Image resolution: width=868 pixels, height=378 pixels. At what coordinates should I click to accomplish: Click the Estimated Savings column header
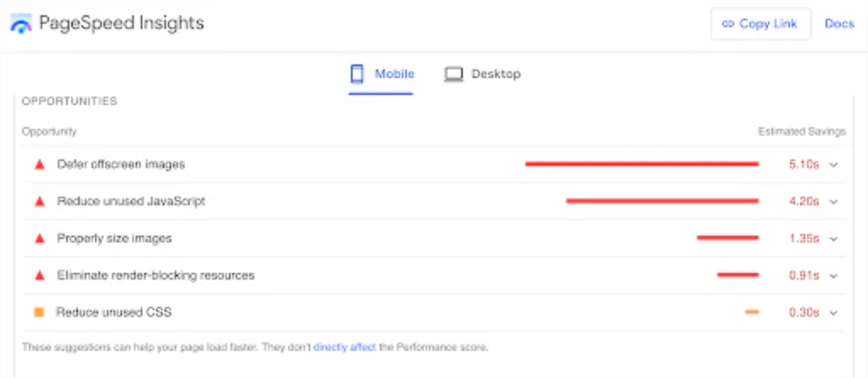tap(801, 131)
